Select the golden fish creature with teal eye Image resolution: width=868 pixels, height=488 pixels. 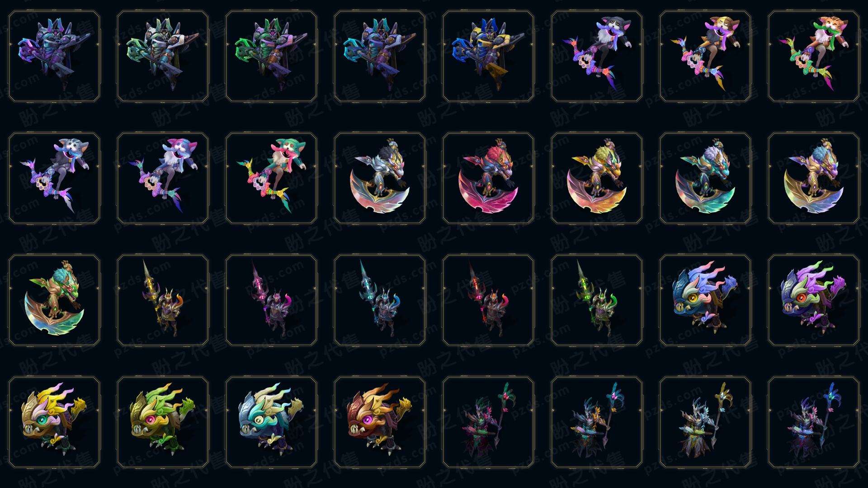(54, 422)
